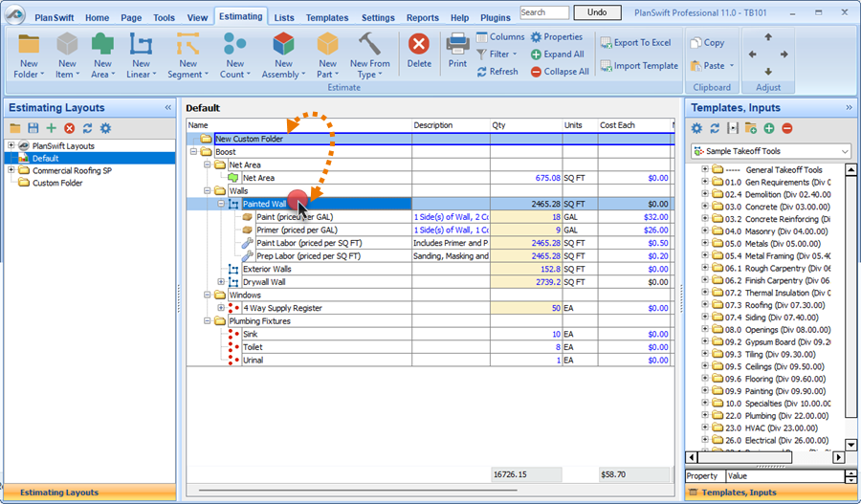Click the red Delete button

(x=419, y=50)
